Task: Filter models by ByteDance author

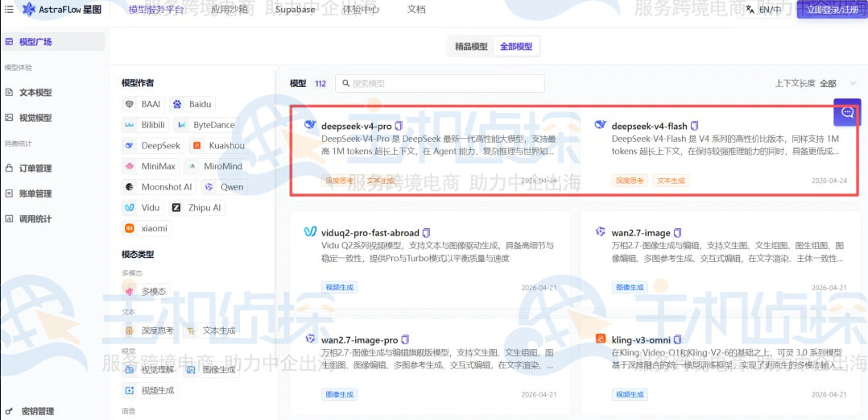Action: (206, 125)
